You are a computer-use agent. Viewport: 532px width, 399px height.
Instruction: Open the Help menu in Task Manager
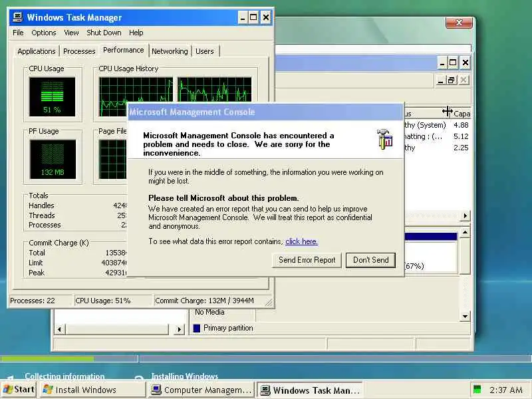136,33
